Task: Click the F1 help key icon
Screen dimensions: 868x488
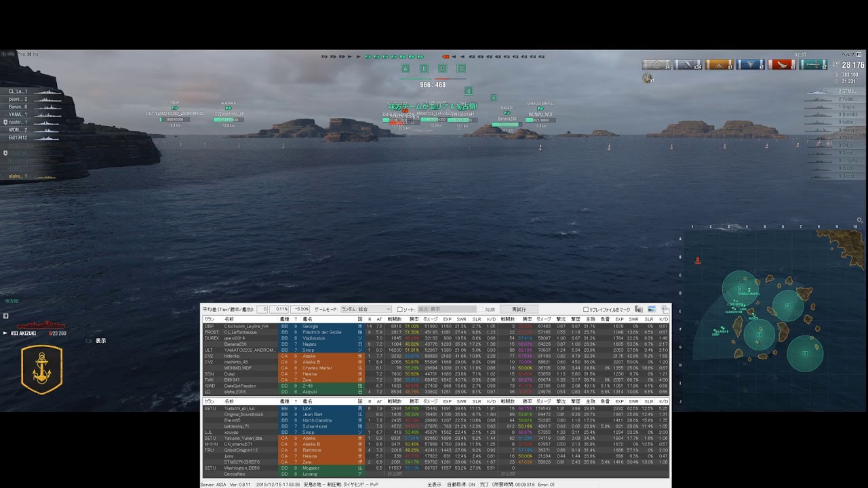Action: (x=859, y=54)
